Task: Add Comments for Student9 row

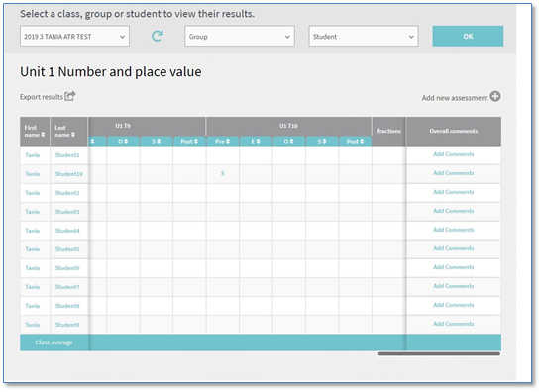Action: [x=454, y=324]
